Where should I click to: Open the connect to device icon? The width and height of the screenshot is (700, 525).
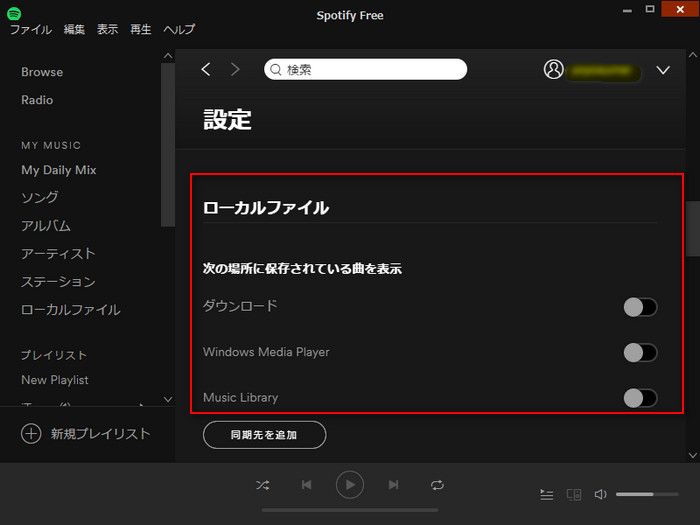tap(574, 495)
